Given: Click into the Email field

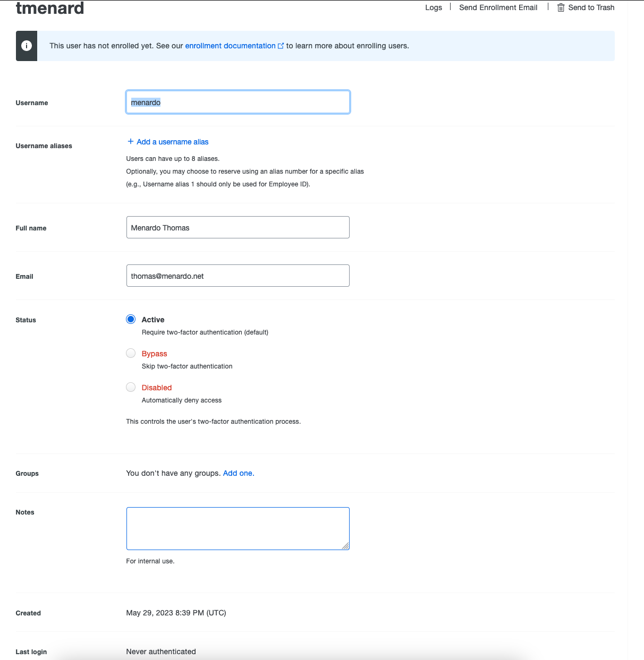Looking at the screenshot, I should (x=238, y=276).
